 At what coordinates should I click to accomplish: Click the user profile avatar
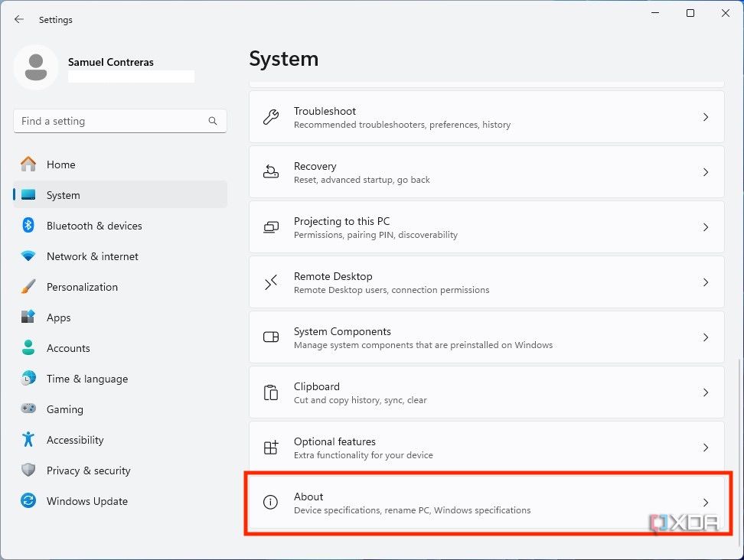click(36, 67)
